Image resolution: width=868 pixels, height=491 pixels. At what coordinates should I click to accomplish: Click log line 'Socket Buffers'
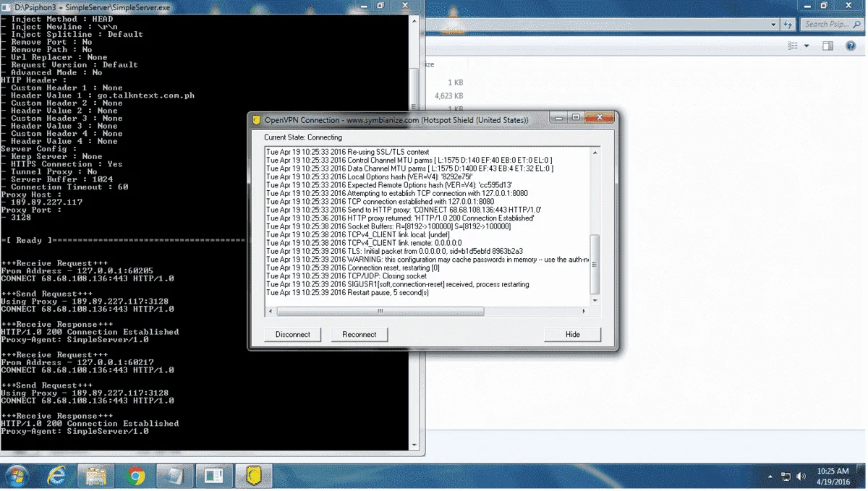coord(388,226)
